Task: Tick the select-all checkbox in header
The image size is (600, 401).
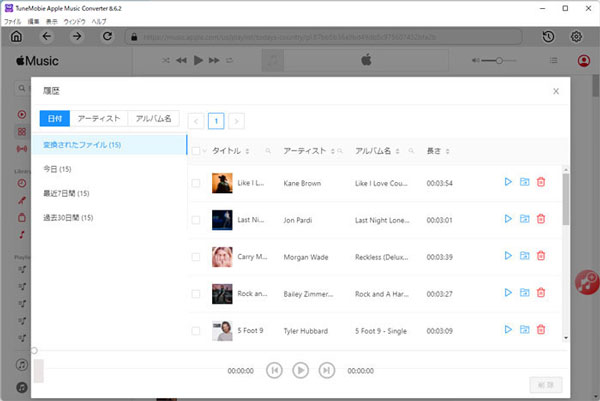Action: coord(196,151)
